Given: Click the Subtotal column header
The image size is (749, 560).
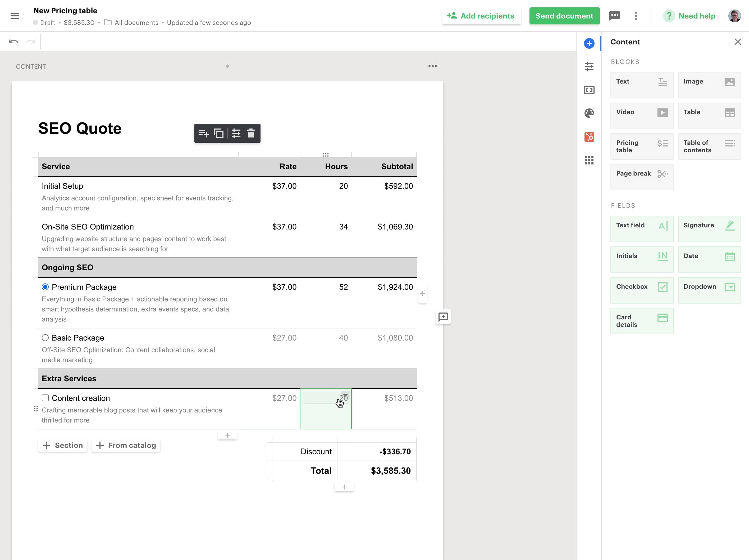Looking at the screenshot, I should coord(397,167).
